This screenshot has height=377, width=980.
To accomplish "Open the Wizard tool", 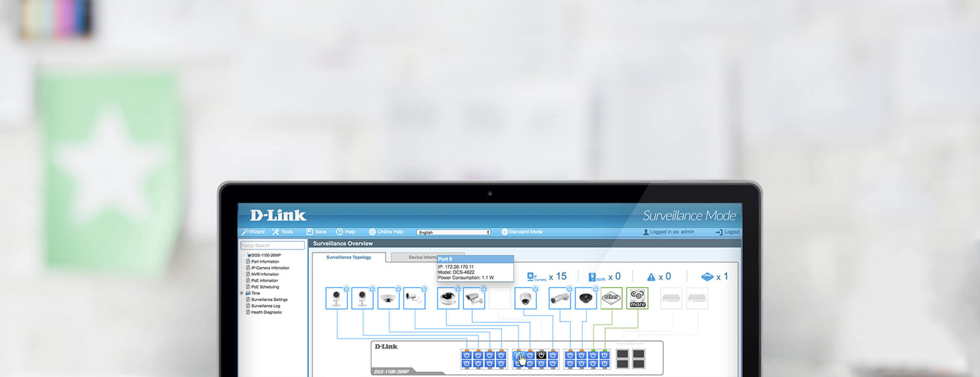I will pos(253,232).
